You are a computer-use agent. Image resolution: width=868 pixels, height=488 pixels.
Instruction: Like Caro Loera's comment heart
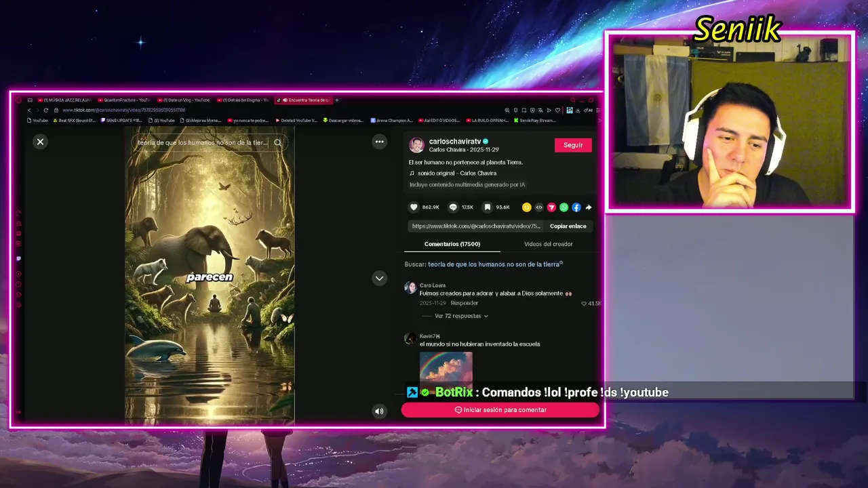(x=585, y=304)
